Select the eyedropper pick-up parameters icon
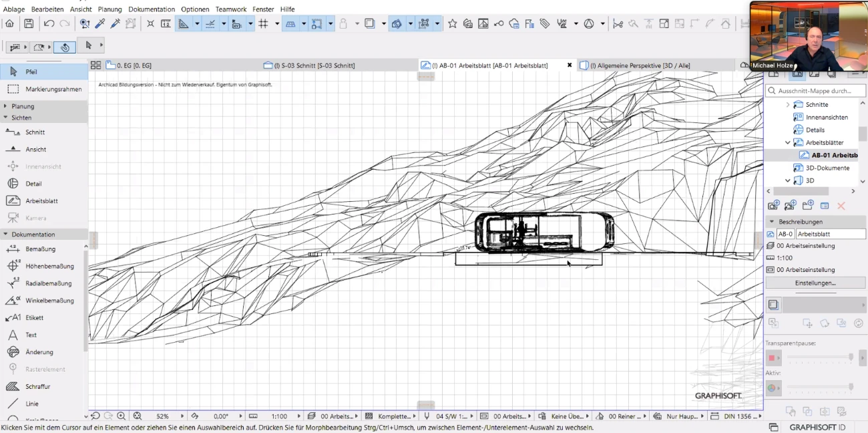The width and height of the screenshot is (868, 433). pyautogui.click(x=100, y=24)
